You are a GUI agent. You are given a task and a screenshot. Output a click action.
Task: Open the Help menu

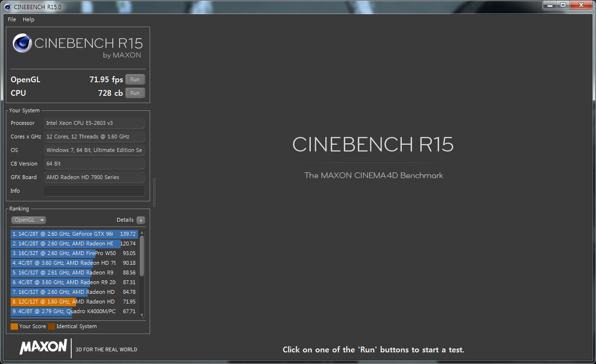point(29,19)
